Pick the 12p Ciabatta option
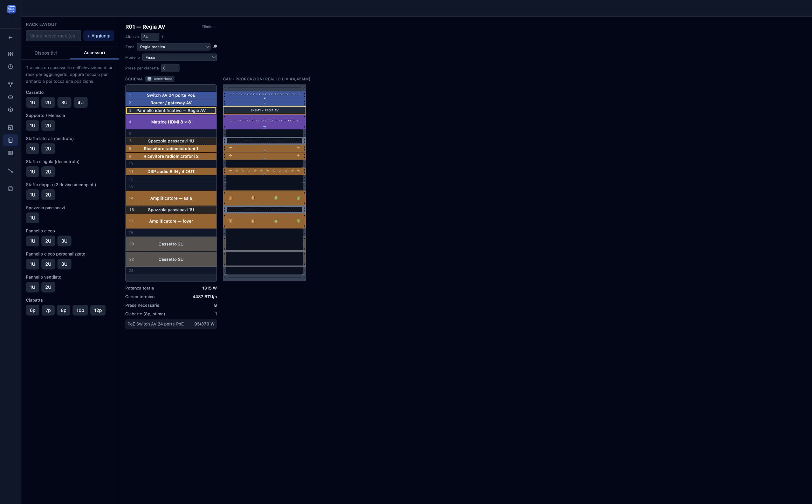The height and width of the screenshot is (504, 812). (98, 310)
